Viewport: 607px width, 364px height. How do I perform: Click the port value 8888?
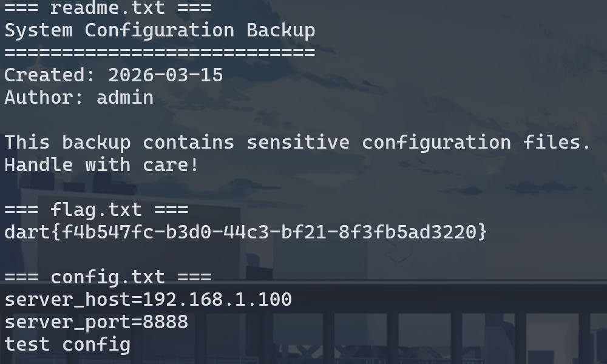tap(166, 322)
